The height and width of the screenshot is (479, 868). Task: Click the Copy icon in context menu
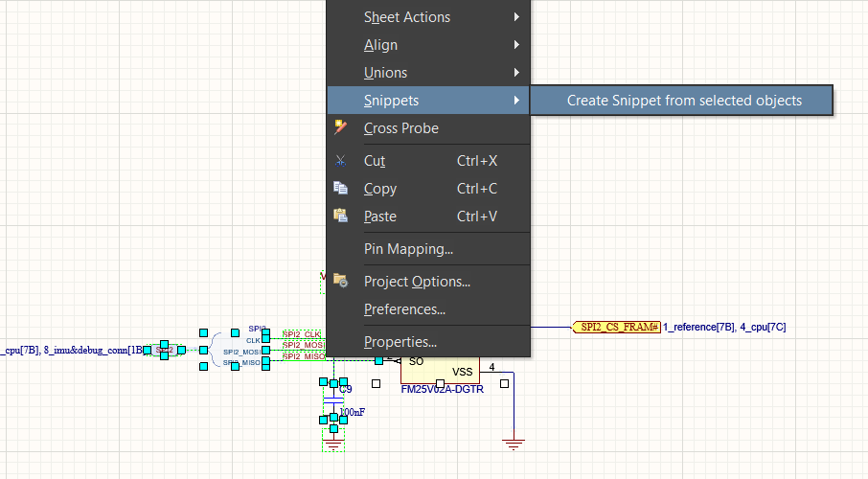tap(340, 189)
